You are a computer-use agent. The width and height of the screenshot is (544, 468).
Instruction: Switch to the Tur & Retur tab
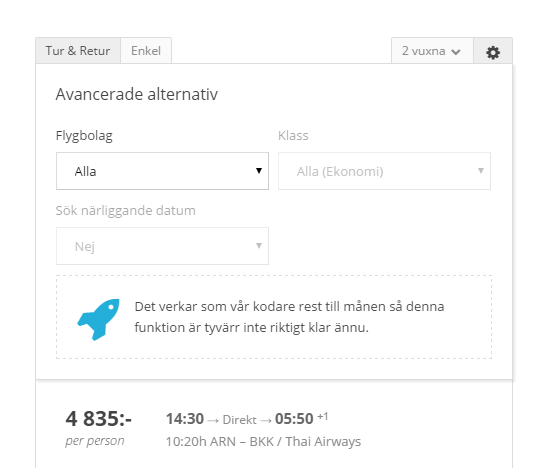click(x=78, y=51)
